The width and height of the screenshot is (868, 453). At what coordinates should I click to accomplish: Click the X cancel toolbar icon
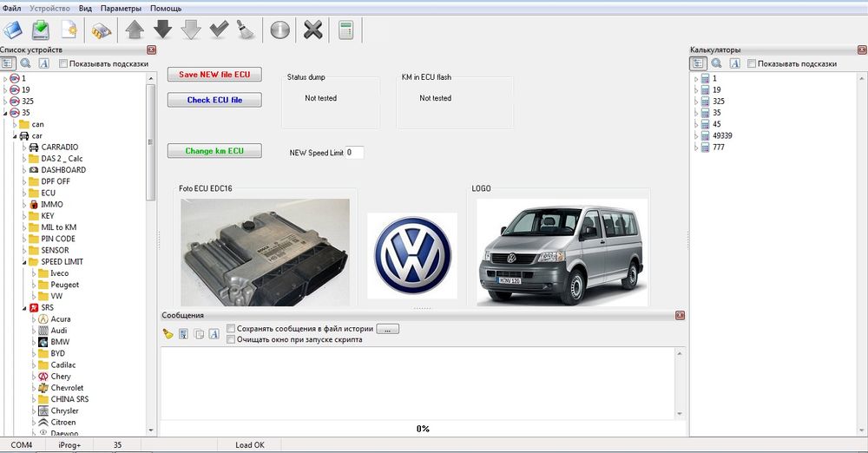[x=312, y=30]
